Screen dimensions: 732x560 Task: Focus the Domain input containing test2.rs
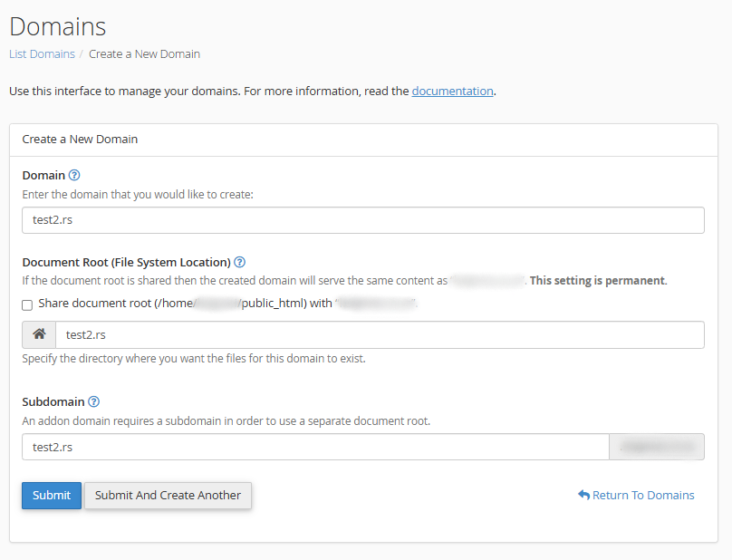[363, 220]
